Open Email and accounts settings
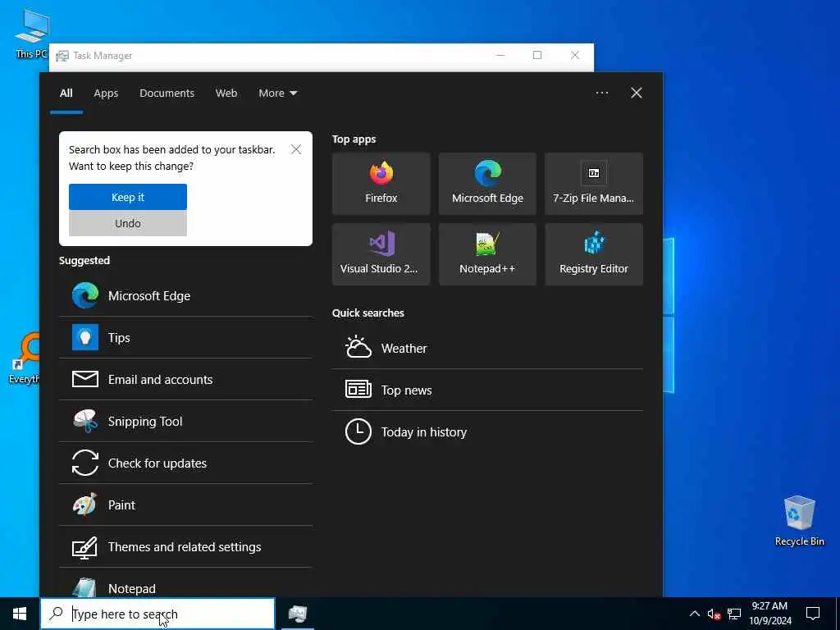This screenshot has width=840, height=630. pos(185,379)
